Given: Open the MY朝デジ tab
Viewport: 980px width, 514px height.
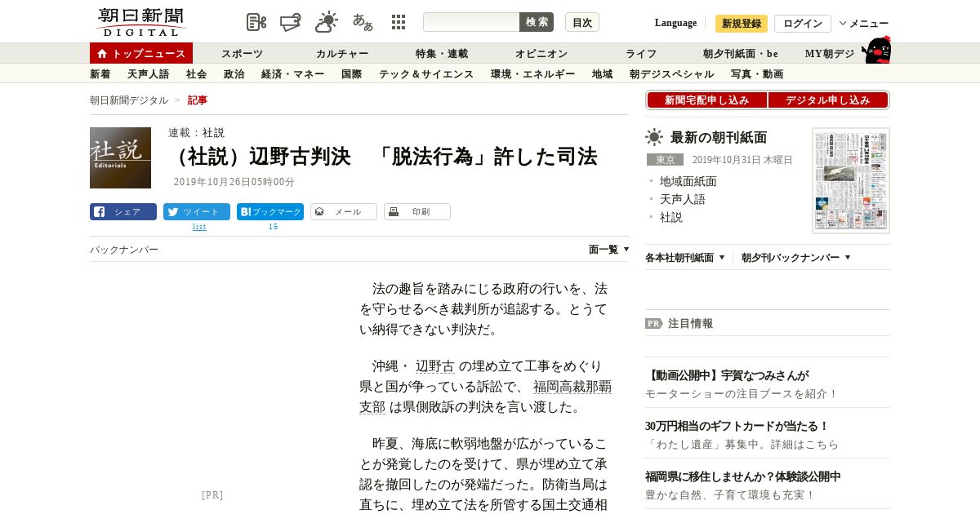Looking at the screenshot, I should [830, 53].
